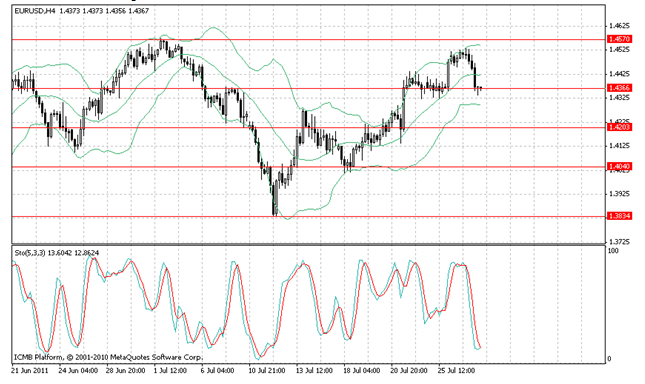
Task: Click the red 1.4203 price level tag
Action: point(619,127)
